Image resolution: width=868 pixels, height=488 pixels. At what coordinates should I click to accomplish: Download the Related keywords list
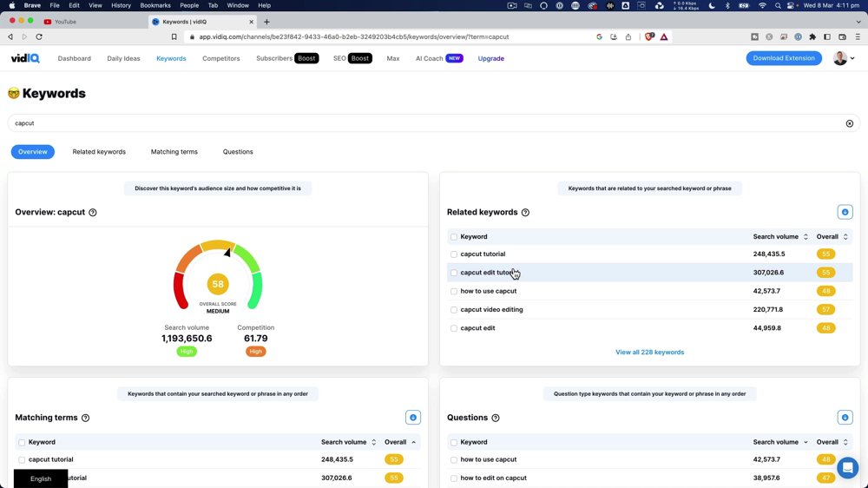pos(845,212)
